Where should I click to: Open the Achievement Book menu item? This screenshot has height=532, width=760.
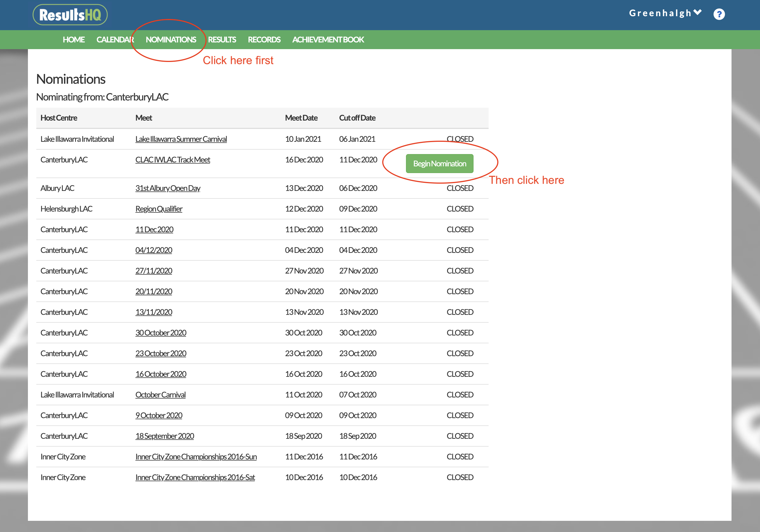tap(328, 40)
